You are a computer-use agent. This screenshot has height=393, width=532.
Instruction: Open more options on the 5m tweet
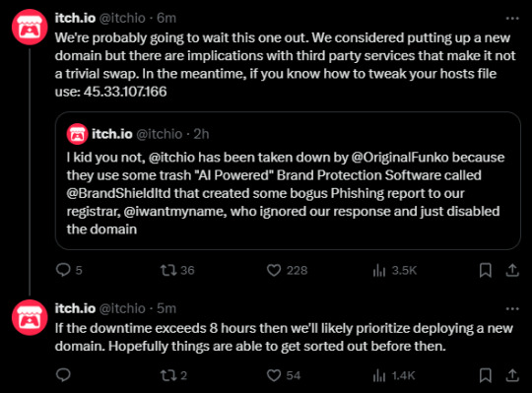point(512,308)
